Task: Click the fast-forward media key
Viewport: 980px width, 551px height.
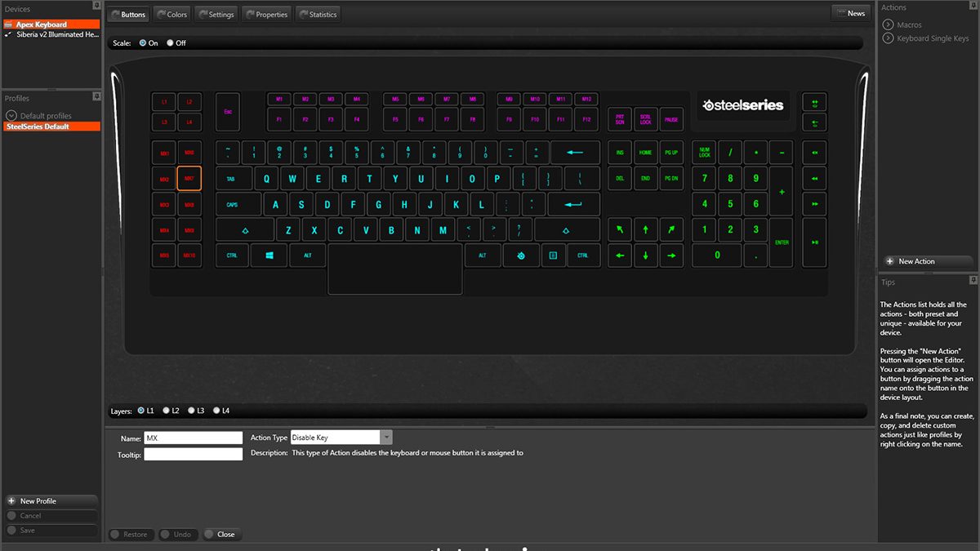Action: [814, 204]
